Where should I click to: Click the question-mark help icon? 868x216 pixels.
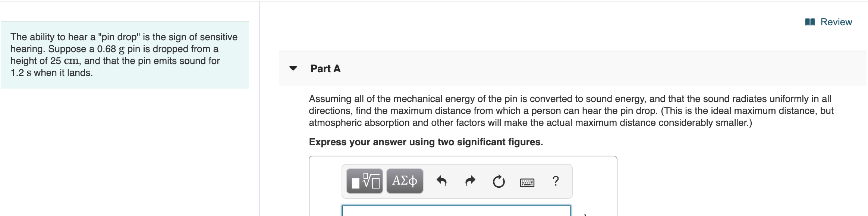coord(556,181)
